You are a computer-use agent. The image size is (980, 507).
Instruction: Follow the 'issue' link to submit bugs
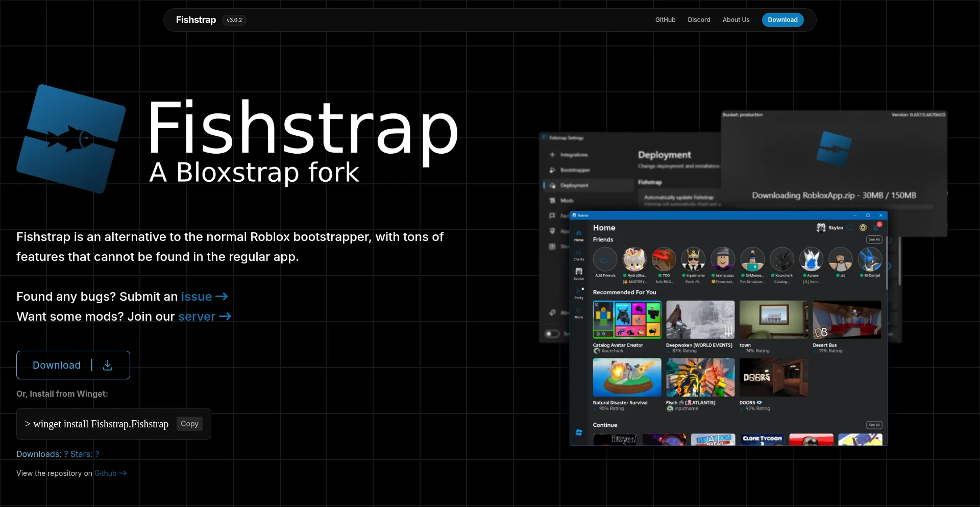click(204, 297)
